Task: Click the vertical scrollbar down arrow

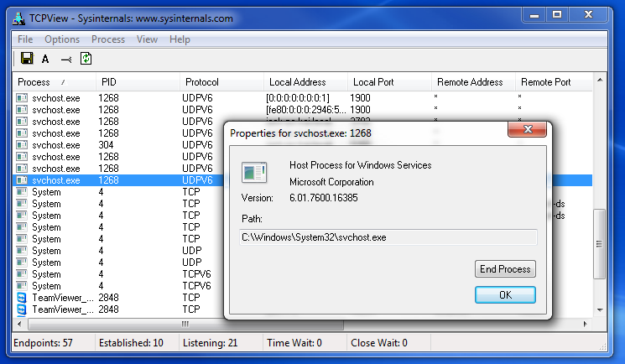Action: coord(600,310)
